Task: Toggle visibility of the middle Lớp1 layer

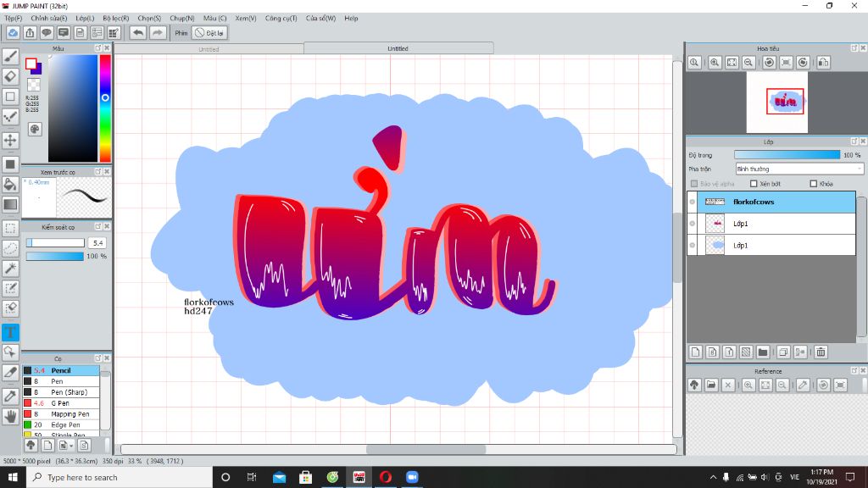Action: click(692, 224)
